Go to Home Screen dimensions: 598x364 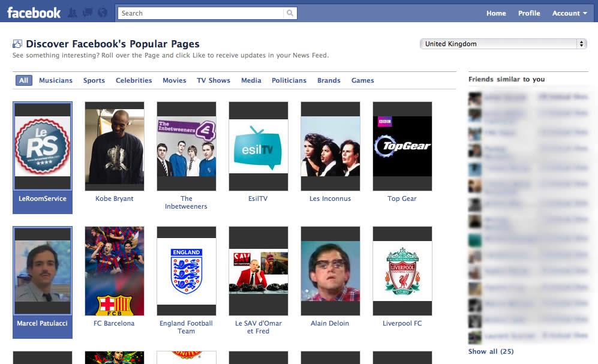click(496, 13)
